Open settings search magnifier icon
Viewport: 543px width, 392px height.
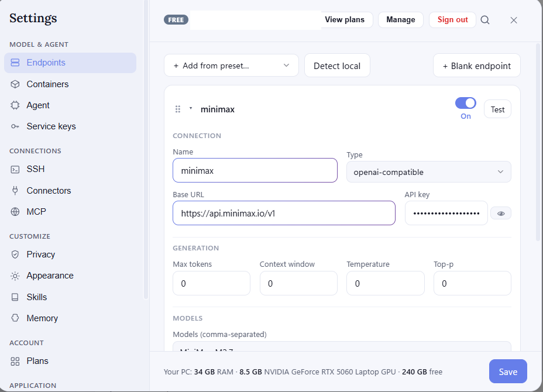pos(485,20)
